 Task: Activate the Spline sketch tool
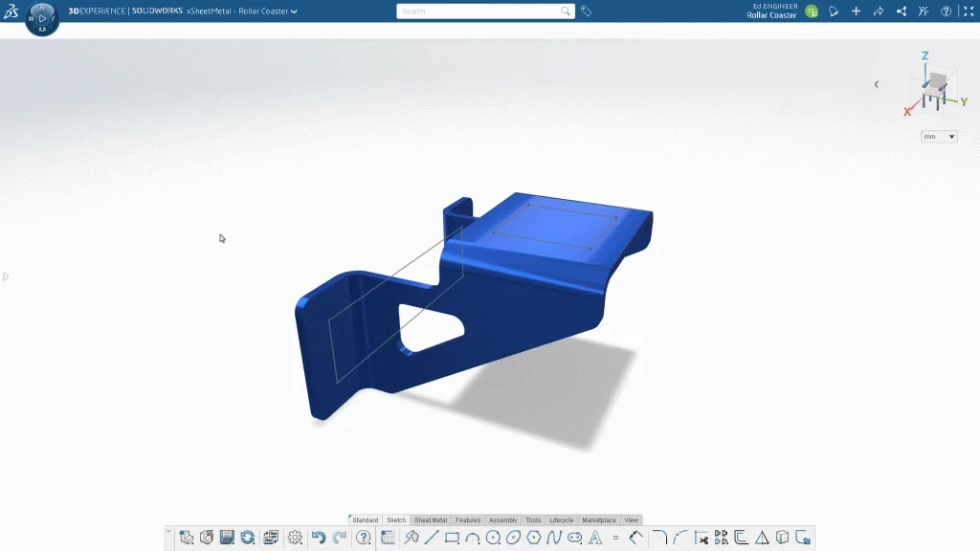(554, 538)
